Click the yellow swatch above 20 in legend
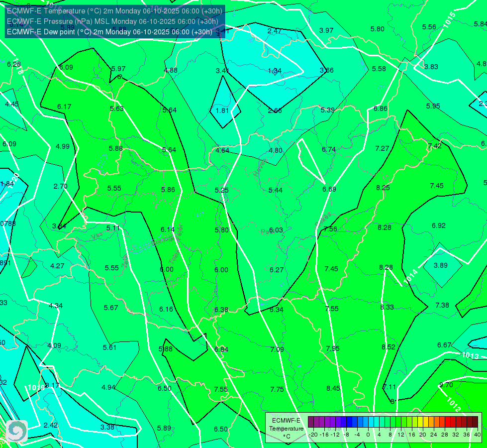 pos(420,422)
